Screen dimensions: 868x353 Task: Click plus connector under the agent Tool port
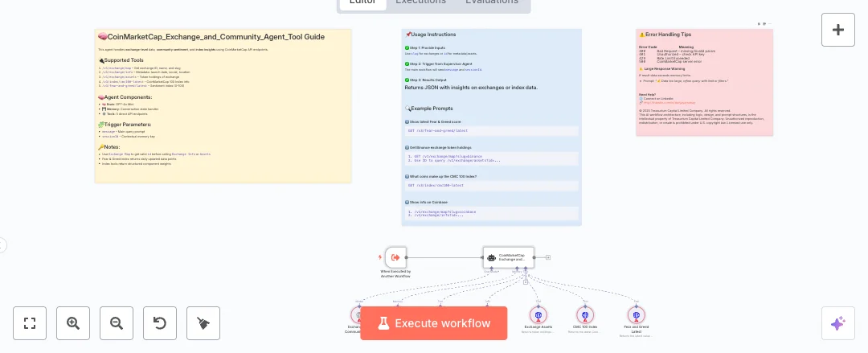click(525, 282)
